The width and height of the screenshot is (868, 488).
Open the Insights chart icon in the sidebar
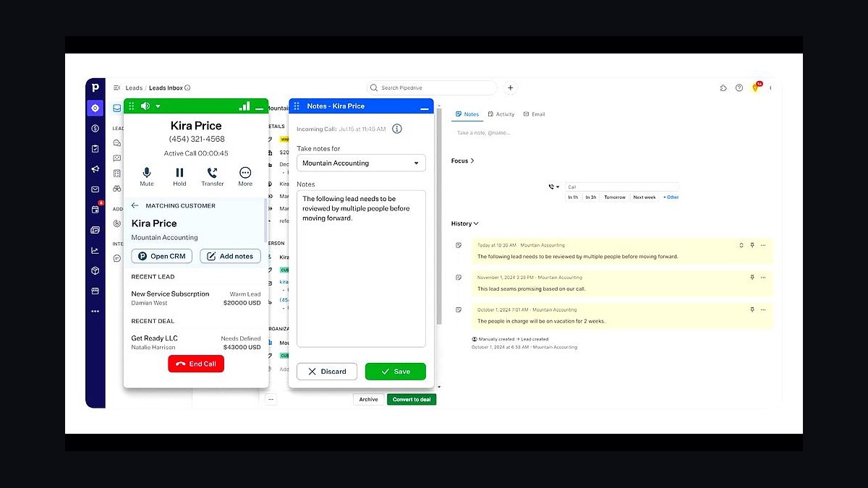(x=95, y=250)
